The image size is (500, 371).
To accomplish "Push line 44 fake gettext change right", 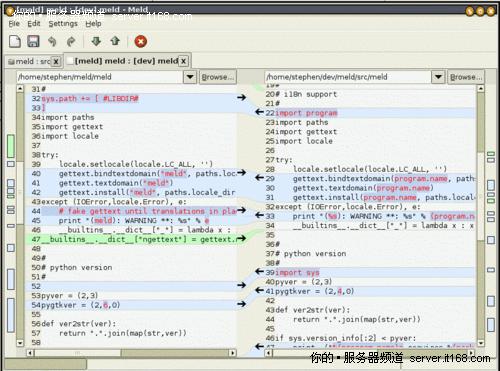I will pos(242,210).
